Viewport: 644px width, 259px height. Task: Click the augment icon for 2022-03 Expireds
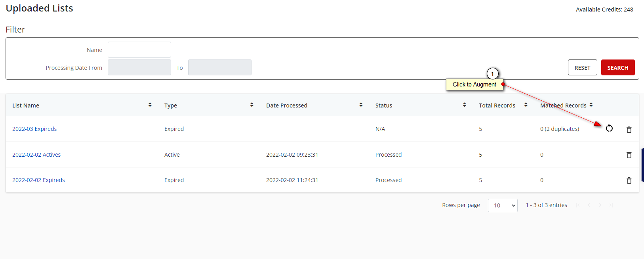click(609, 128)
